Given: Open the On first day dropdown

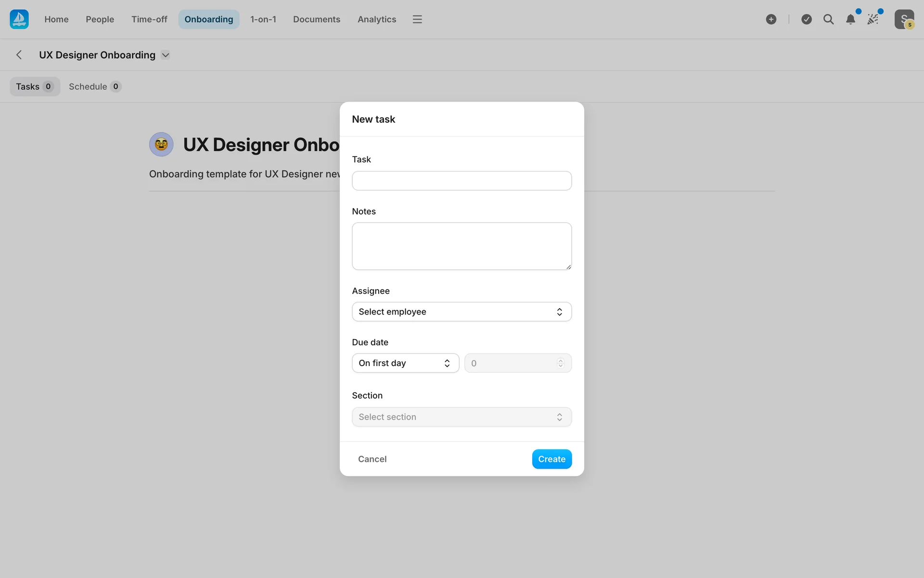Looking at the screenshot, I should [x=405, y=363].
